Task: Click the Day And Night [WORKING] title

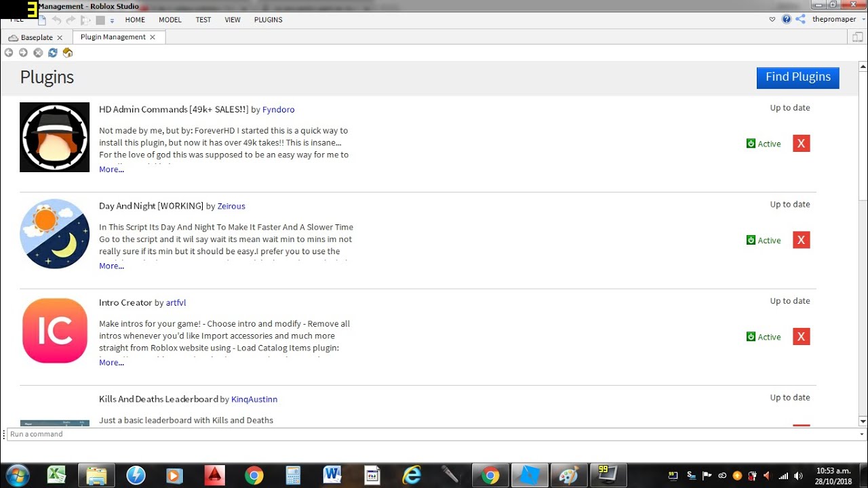Action: 151,206
